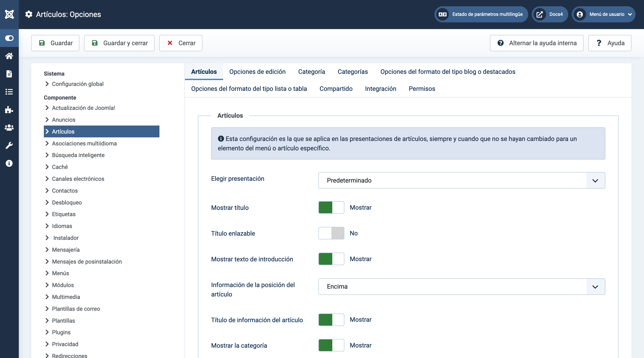
Task: Select Configuración global in the sidebar tree
Action: pyautogui.click(x=78, y=84)
